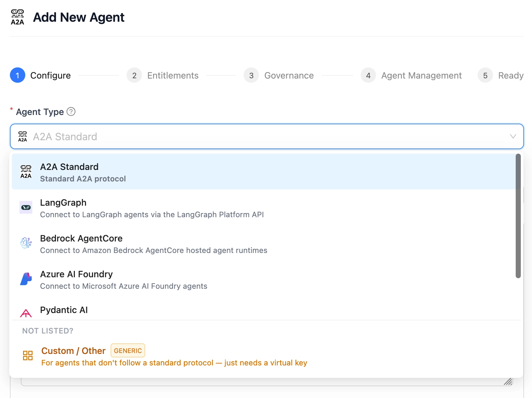Click the A2A logo beside Add New Agent

click(x=17, y=17)
